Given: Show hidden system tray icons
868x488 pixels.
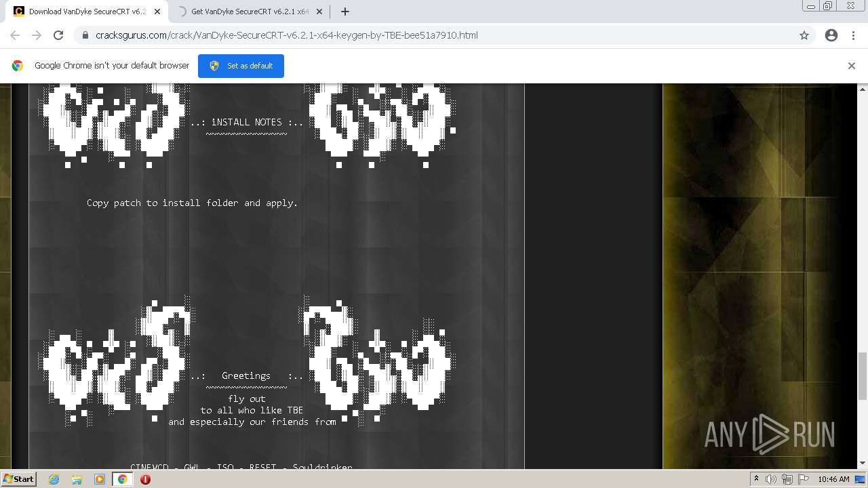Looking at the screenshot, I should point(756,479).
